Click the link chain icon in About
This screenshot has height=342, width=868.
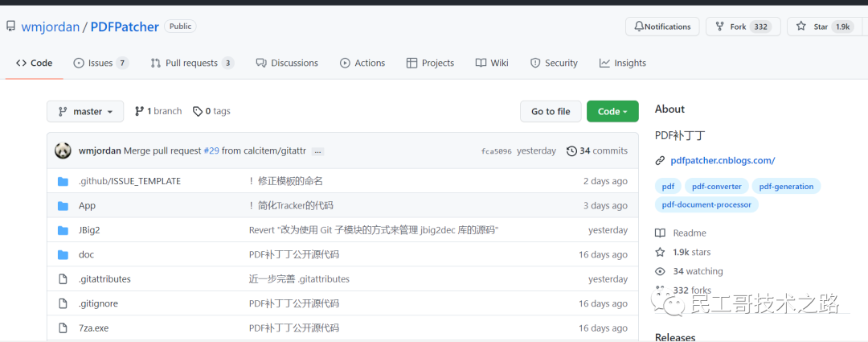pyautogui.click(x=659, y=161)
